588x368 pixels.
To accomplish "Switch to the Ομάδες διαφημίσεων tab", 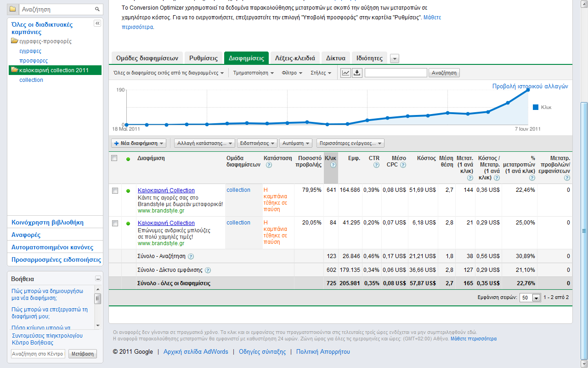I will [147, 58].
